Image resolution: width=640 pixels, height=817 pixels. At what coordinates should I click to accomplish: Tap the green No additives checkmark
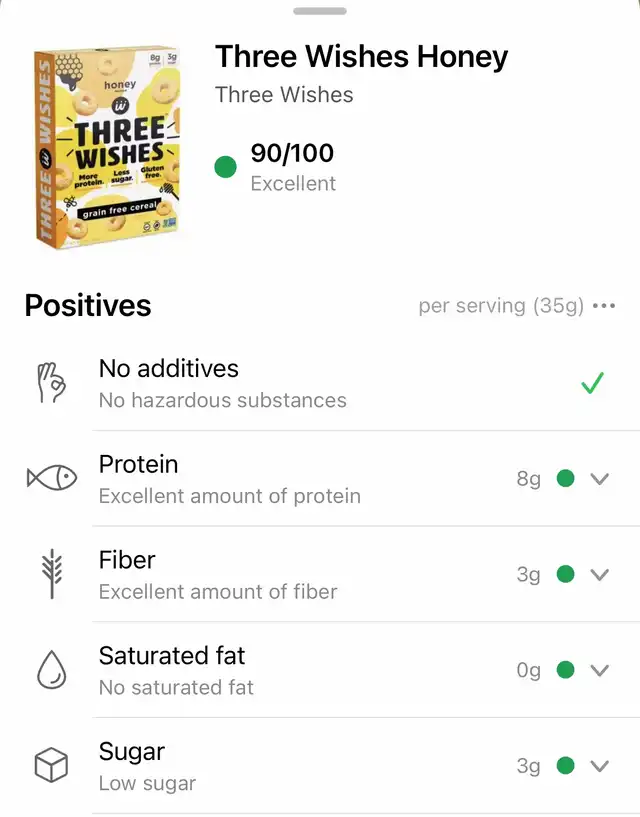point(593,383)
